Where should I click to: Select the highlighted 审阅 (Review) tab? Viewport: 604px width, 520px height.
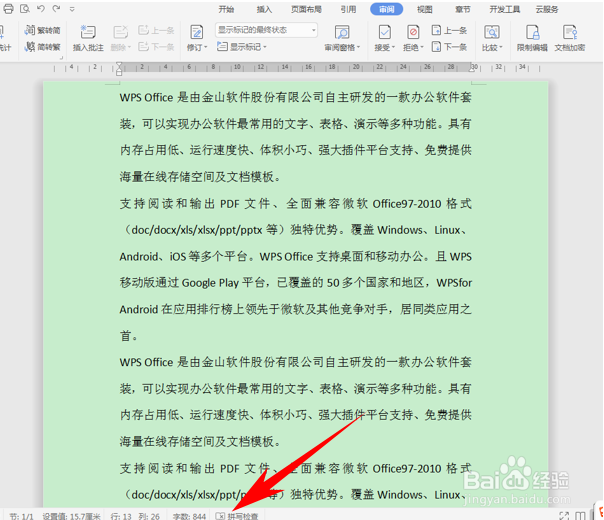tap(386, 9)
